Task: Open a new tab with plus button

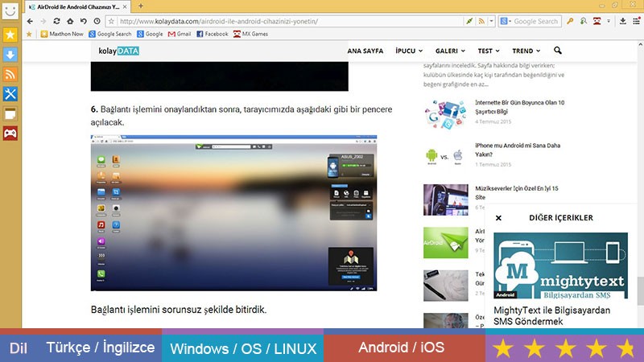Action: (141, 6)
